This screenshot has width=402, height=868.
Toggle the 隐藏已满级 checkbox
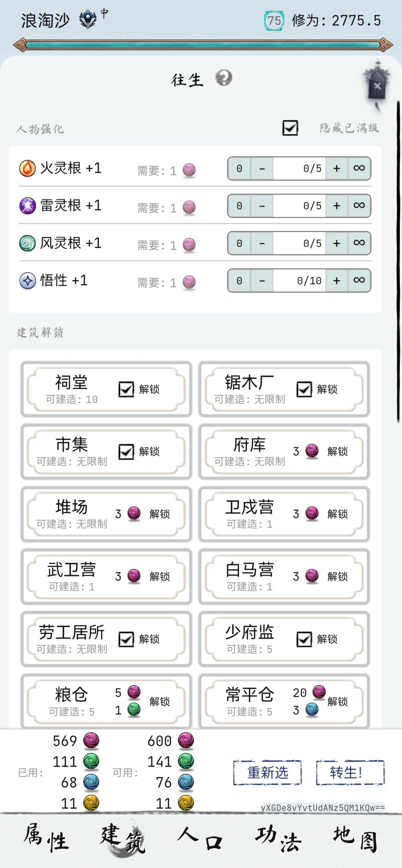290,128
